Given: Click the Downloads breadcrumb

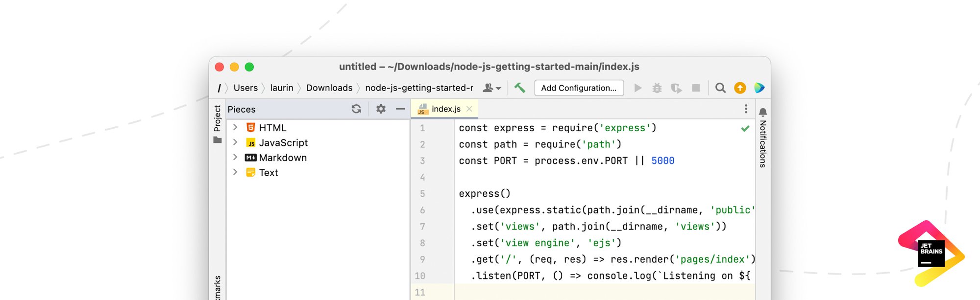Looking at the screenshot, I should (x=329, y=88).
